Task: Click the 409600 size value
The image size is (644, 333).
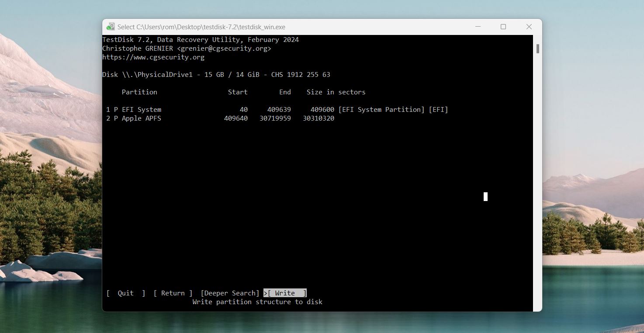Action: click(x=322, y=110)
